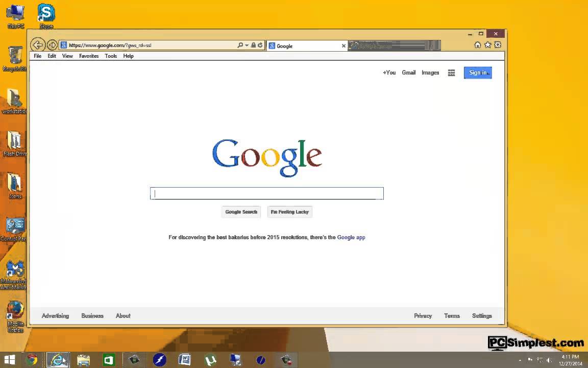Select the Skype desktop shortcut
The width and height of the screenshot is (588, 368).
click(46, 16)
